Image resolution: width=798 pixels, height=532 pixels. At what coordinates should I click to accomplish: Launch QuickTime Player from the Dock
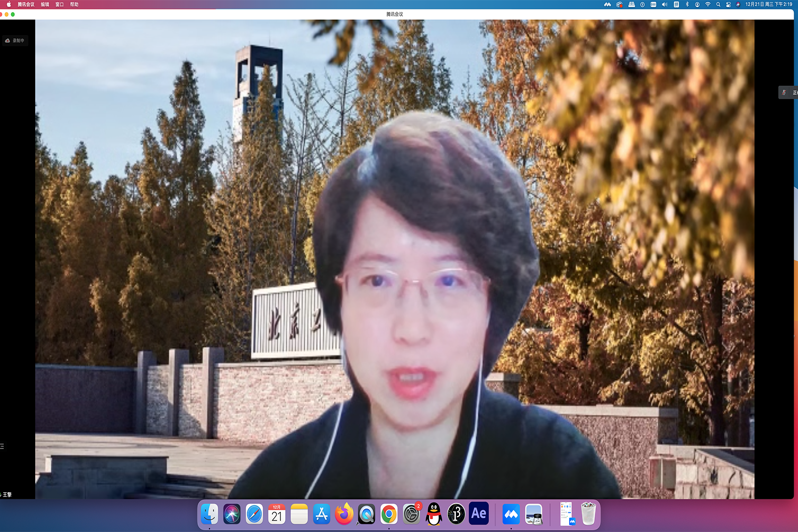coord(366,514)
